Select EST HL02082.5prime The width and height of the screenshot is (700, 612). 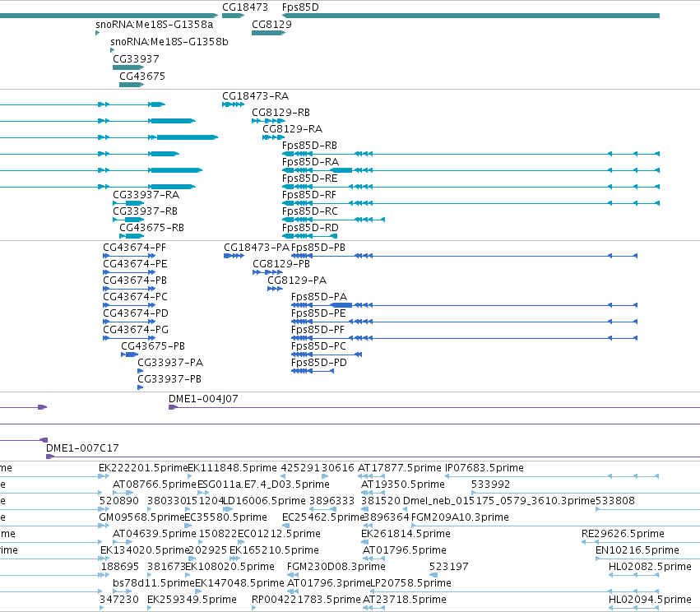click(x=650, y=567)
